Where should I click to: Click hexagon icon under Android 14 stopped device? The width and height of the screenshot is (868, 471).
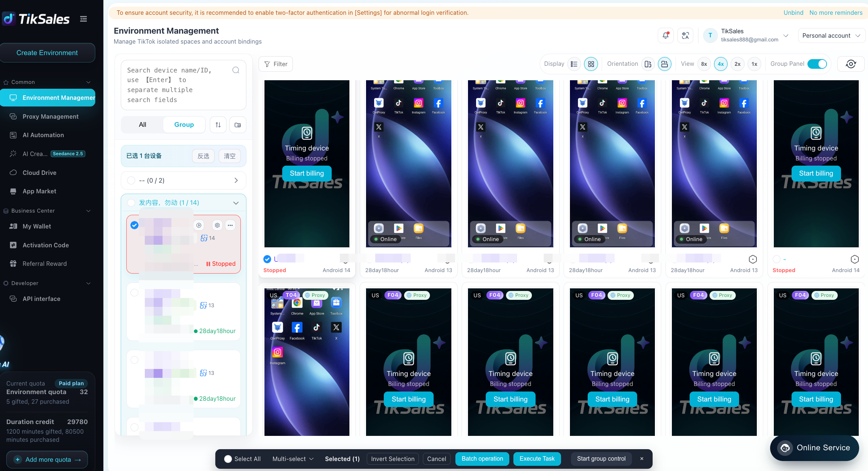[x=854, y=259]
